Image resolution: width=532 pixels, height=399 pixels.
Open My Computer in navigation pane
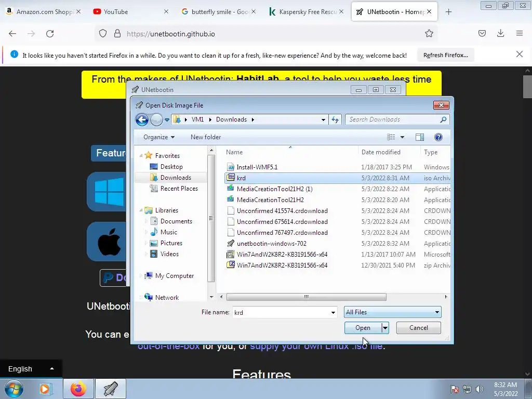(x=175, y=275)
